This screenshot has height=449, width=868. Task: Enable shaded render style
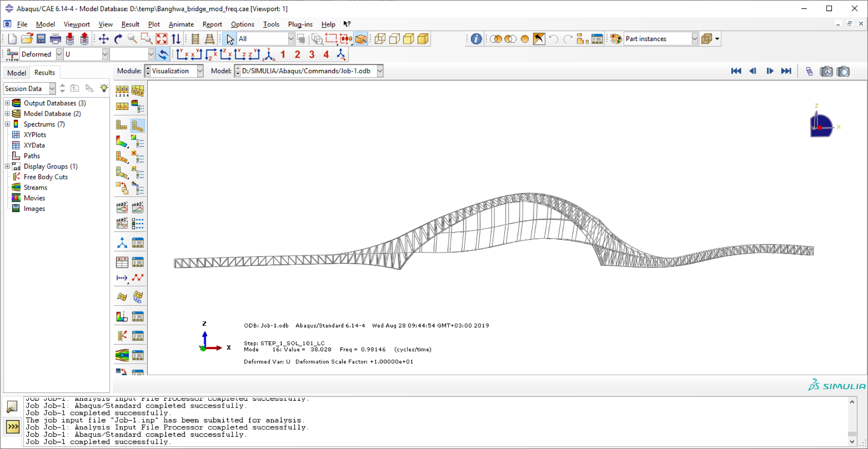423,39
